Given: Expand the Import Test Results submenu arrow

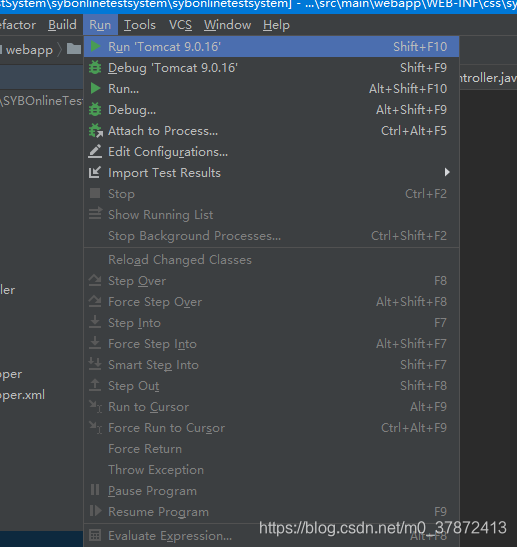Looking at the screenshot, I should click(447, 172).
